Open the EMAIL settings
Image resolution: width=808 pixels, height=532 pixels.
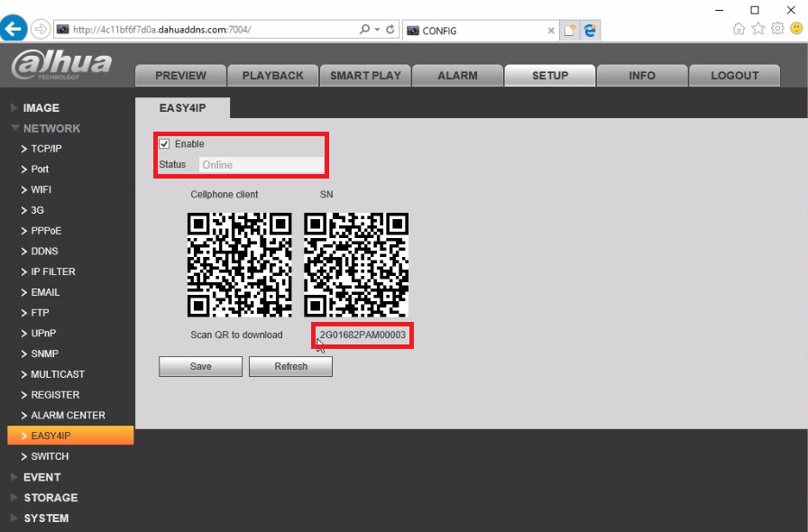pos(45,292)
